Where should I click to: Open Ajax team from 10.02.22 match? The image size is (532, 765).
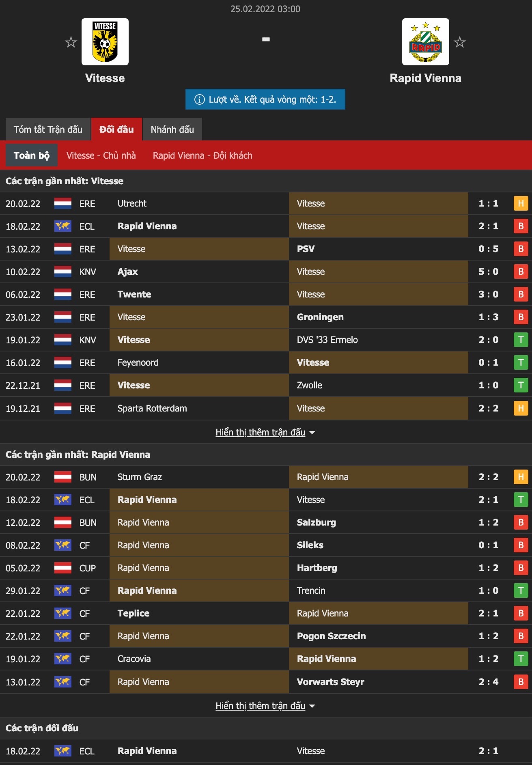(x=128, y=272)
